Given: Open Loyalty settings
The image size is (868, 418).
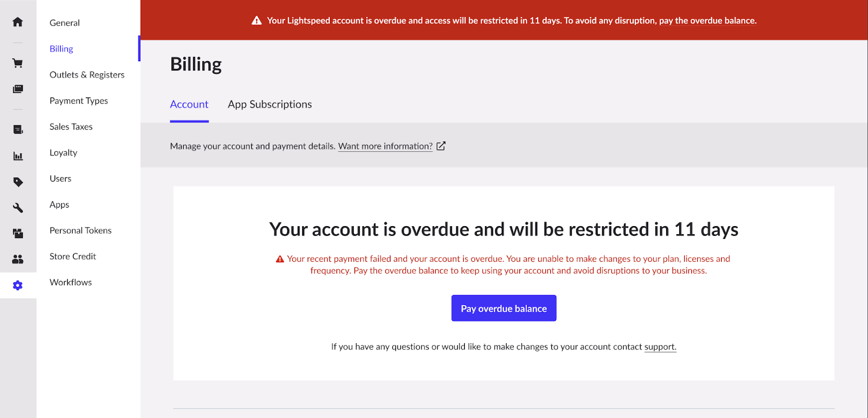Looking at the screenshot, I should click(63, 153).
